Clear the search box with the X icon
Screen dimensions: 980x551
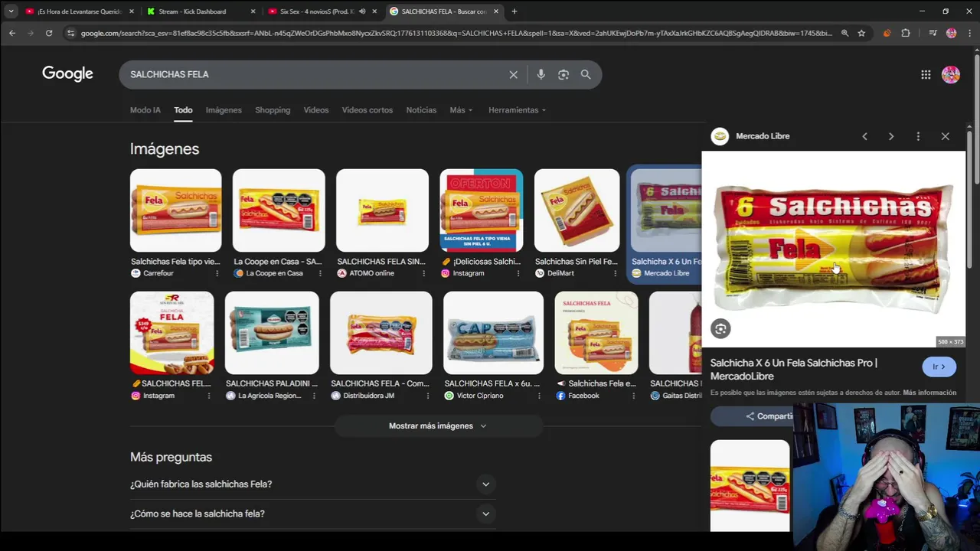pos(514,74)
